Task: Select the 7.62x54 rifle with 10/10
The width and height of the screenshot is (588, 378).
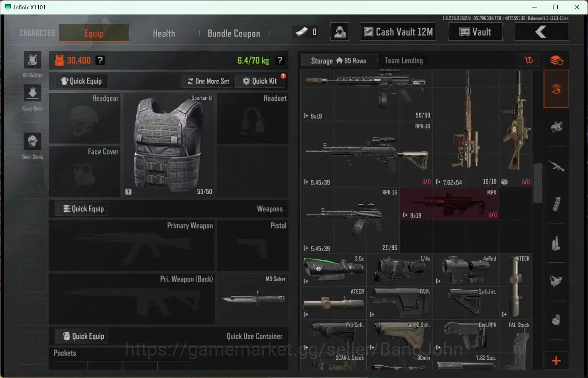Action: [x=466, y=128]
